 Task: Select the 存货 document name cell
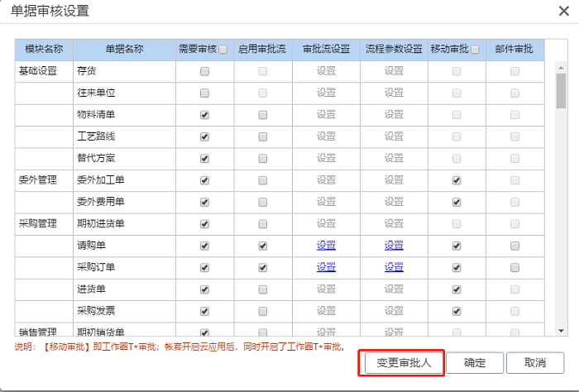click(x=124, y=71)
